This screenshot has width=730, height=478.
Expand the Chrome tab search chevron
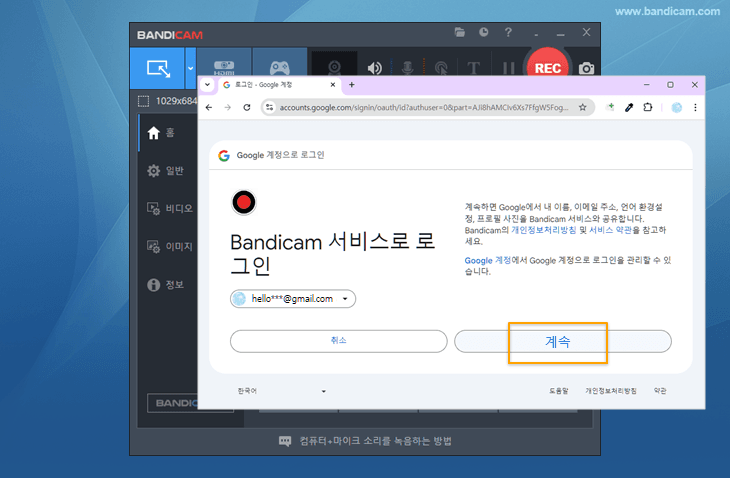coord(208,85)
